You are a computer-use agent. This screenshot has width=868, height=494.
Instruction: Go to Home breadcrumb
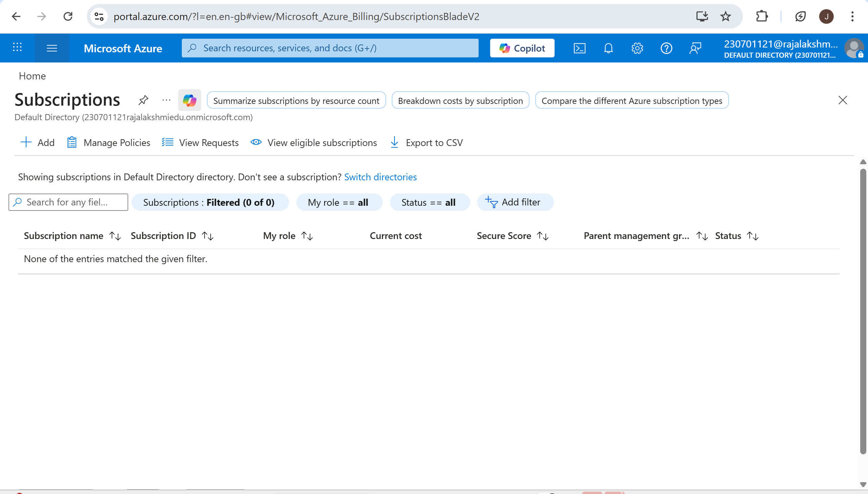32,76
